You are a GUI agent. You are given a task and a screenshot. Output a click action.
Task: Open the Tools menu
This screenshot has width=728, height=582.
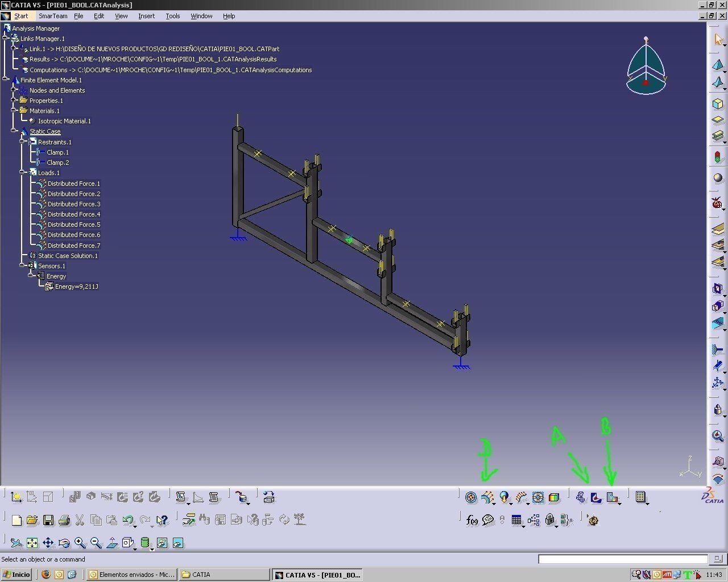click(x=173, y=16)
